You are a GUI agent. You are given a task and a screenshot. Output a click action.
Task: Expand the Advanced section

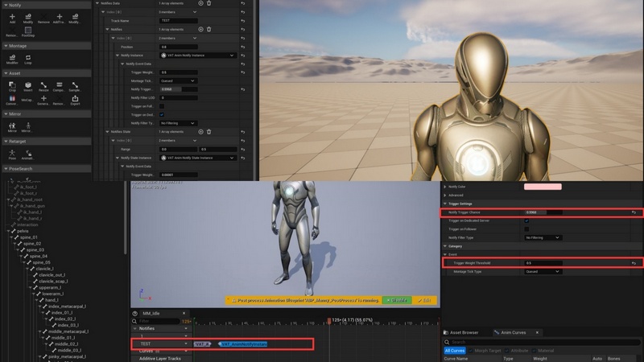(456, 195)
